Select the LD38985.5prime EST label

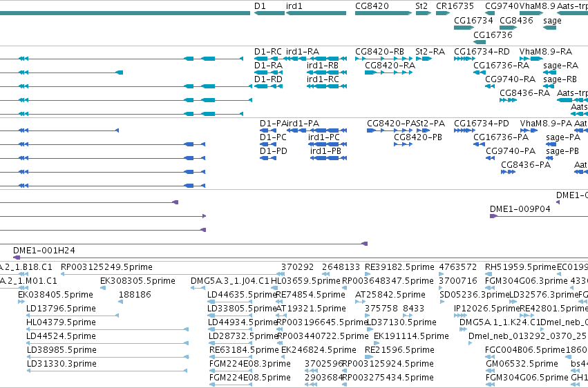pyautogui.click(x=61, y=351)
